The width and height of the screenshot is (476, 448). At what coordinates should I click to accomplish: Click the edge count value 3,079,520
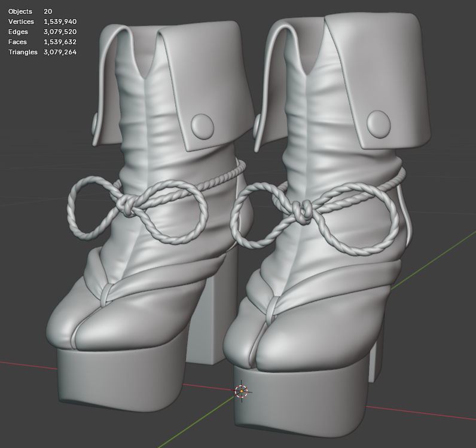point(60,32)
